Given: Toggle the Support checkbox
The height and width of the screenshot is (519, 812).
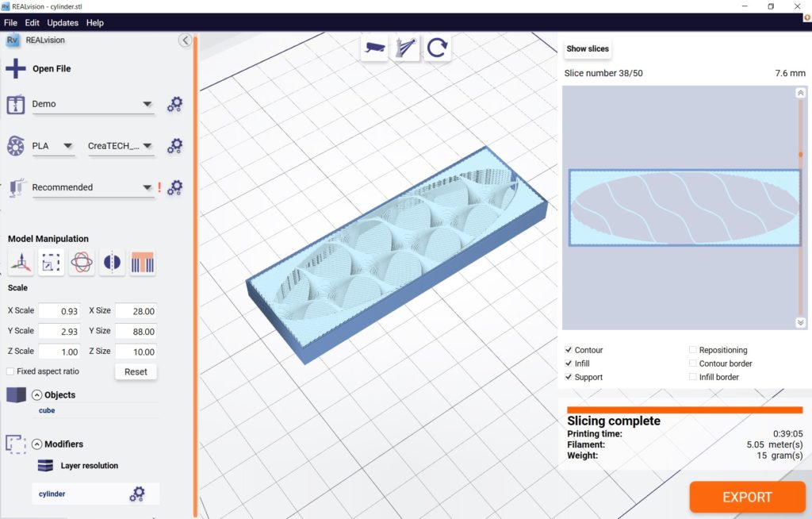Looking at the screenshot, I should 569,377.
